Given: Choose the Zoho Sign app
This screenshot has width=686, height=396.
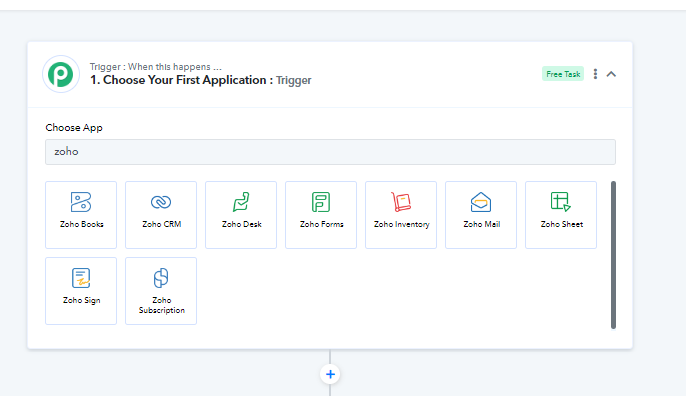Looking at the screenshot, I should pyautogui.click(x=81, y=291).
